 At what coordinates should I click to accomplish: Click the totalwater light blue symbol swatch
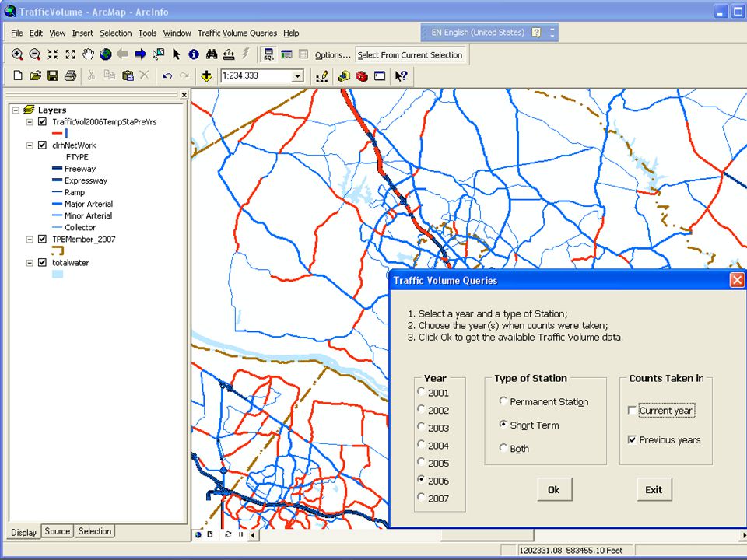click(58, 275)
